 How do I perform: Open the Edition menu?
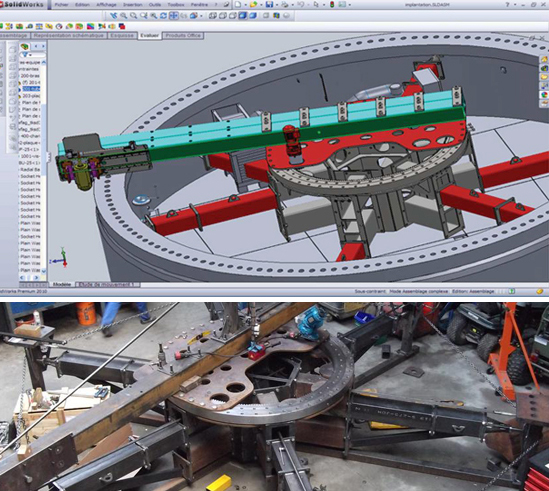[82, 5]
